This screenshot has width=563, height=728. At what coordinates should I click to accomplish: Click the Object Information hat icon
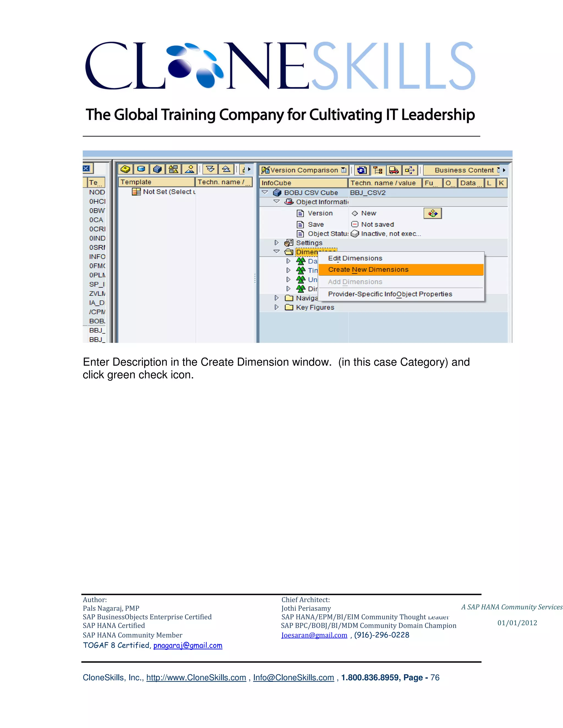289,202
